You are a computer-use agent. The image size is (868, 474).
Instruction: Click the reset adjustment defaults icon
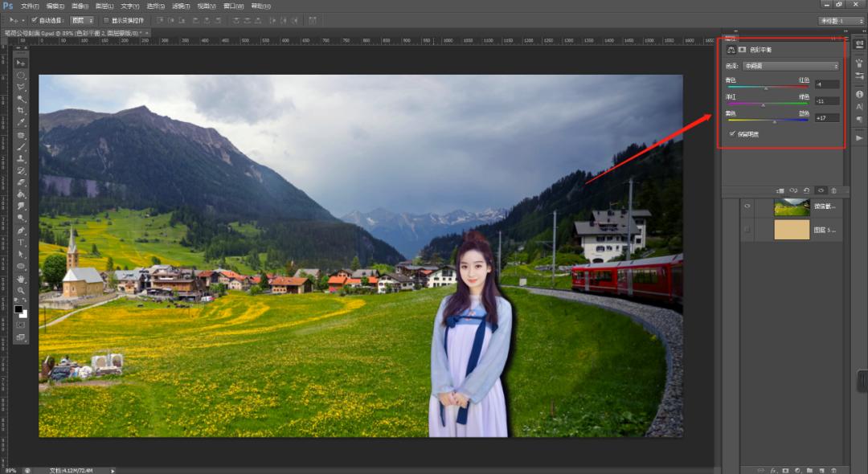coord(807,190)
